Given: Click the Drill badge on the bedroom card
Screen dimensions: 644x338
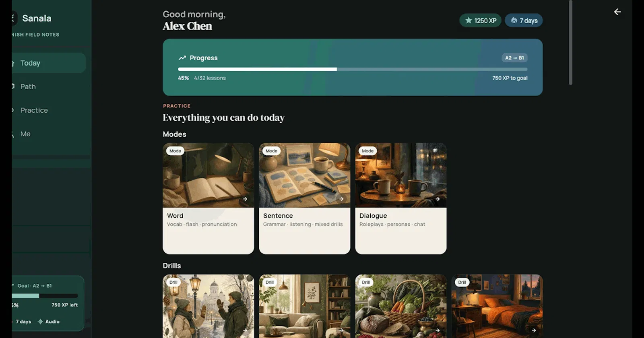Looking at the screenshot, I should click(462, 282).
